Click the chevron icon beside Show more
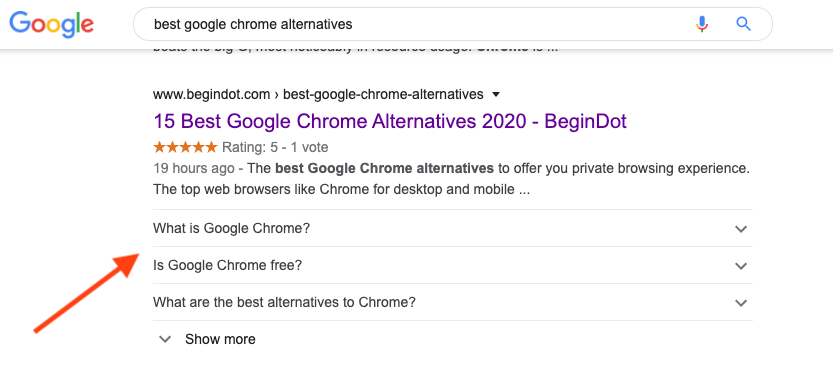 [165, 339]
